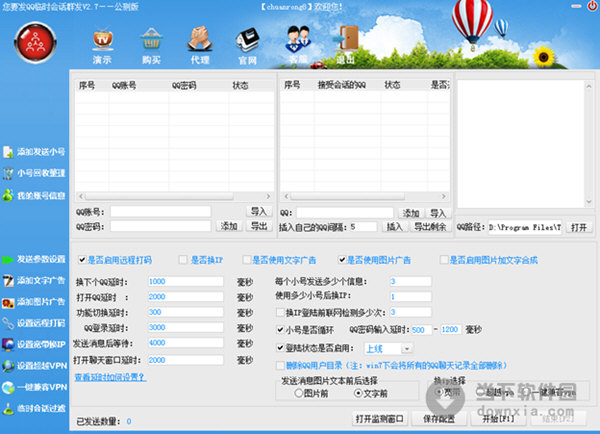This screenshot has width=600, height=434.
Task: Open 设置超越VPN in the sidebar
Action: pos(34,365)
